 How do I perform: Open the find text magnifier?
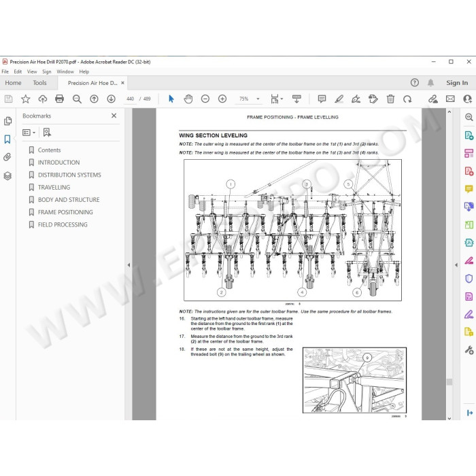click(77, 99)
